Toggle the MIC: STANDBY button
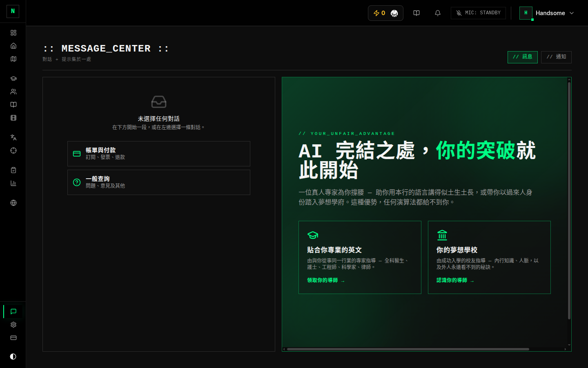 [x=478, y=13]
